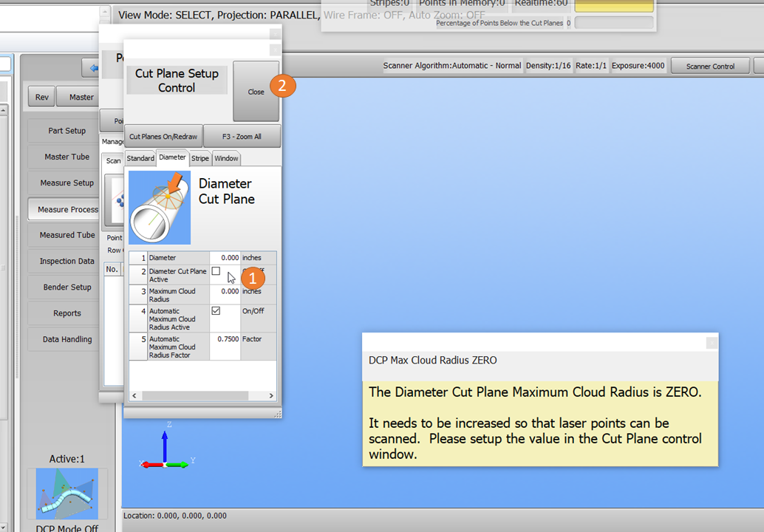Screen dimensions: 764x532
Task: Close the DCP Max Cloud Radius message
Action: tap(711, 343)
